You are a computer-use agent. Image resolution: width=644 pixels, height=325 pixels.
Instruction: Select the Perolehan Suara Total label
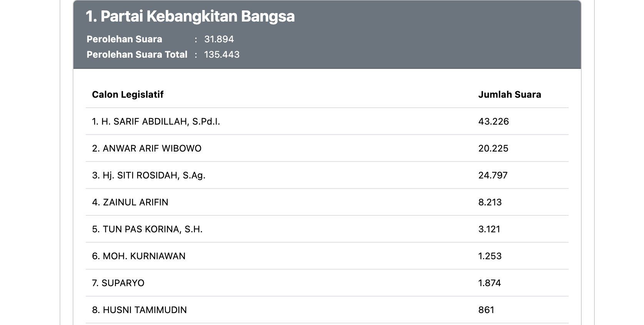[137, 55]
